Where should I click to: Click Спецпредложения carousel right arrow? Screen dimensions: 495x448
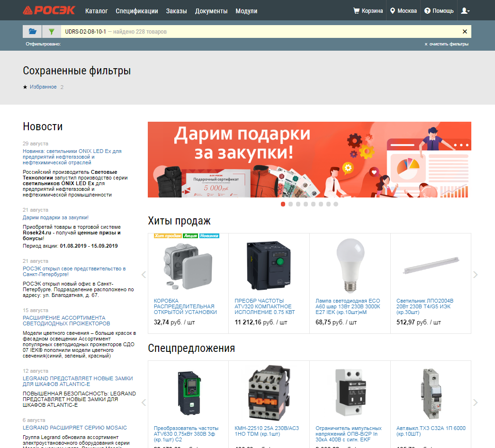476,403
